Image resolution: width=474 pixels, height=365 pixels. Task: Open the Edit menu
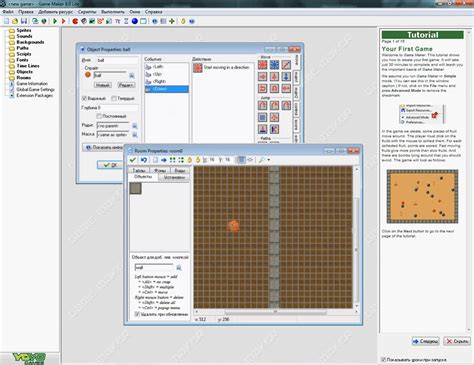pyautogui.click(x=26, y=12)
